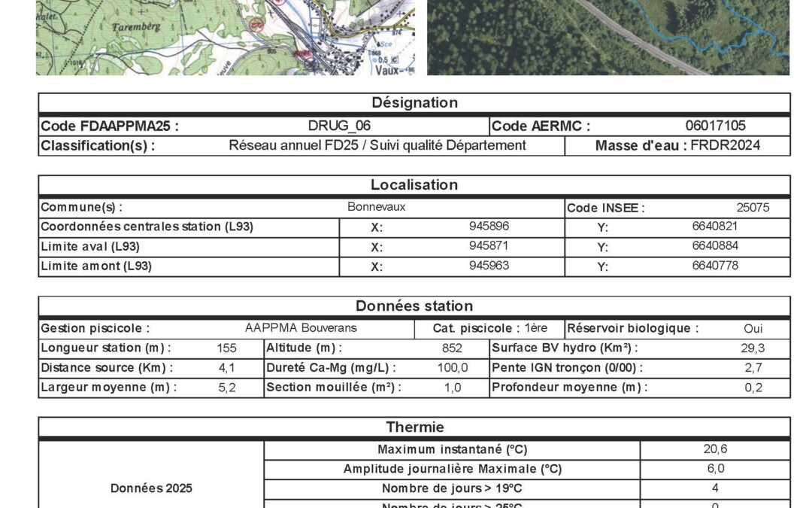Select the Réseau annuel FD25 classification text
This screenshot has height=508, width=812.
pyautogui.click(x=377, y=146)
